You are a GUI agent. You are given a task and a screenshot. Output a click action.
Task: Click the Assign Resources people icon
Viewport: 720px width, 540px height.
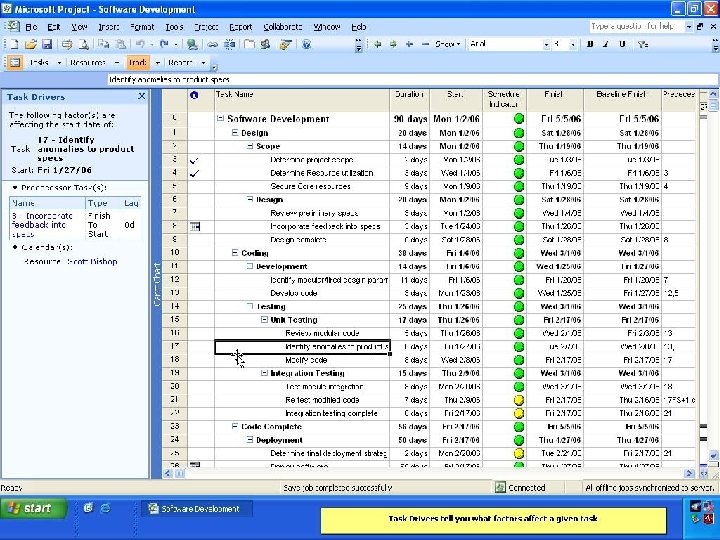coord(265,44)
